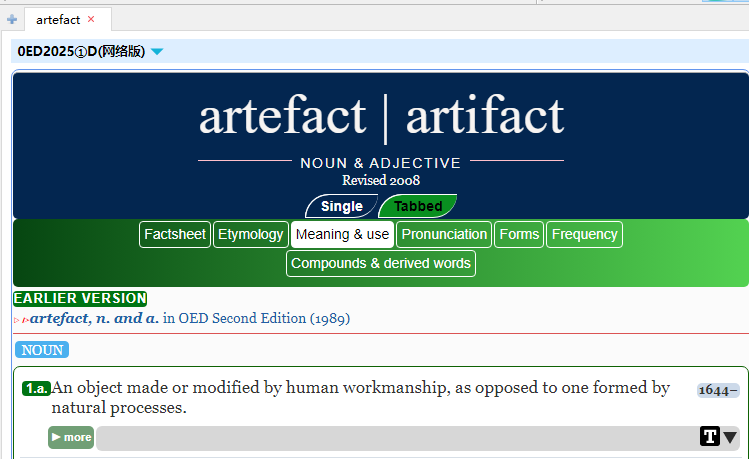The height and width of the screenshot is (459, 749).
Task: Open the Forms section
Action: click(519, 235)
